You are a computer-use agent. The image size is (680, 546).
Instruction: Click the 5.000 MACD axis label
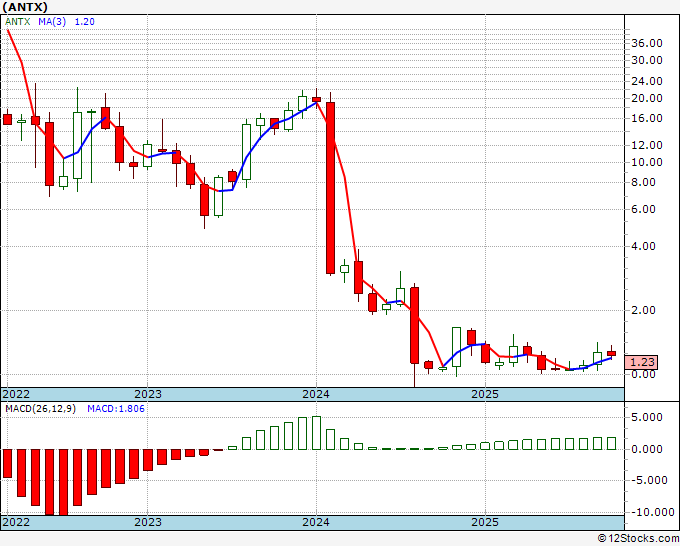[649, 417]
